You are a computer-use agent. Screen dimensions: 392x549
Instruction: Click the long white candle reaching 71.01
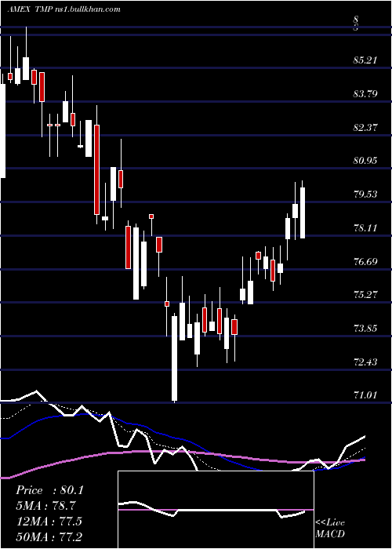coord(174,358)
